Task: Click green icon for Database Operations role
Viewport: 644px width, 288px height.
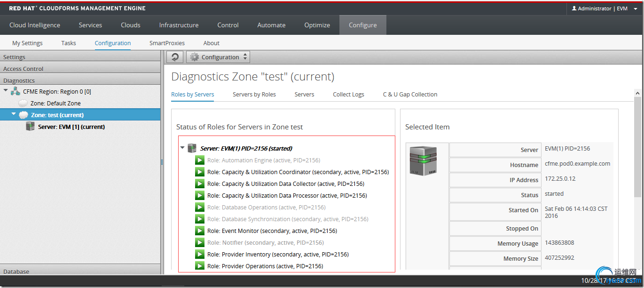Action: click(200, 207)
